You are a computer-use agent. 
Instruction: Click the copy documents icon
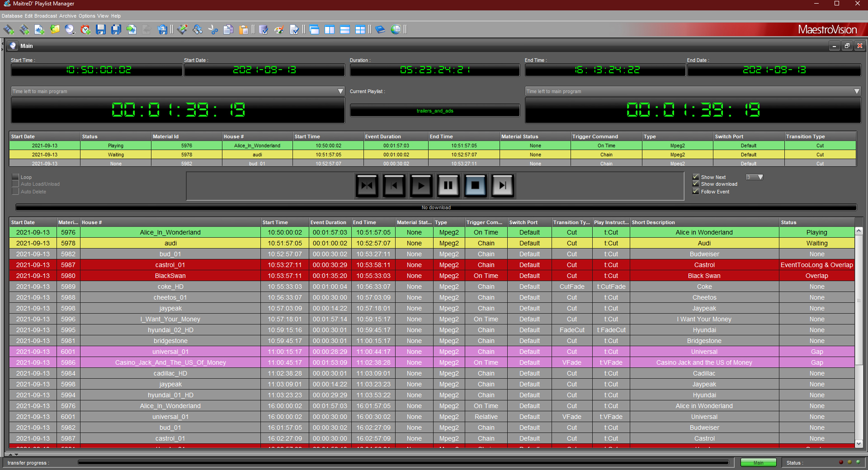click(228, 30)
